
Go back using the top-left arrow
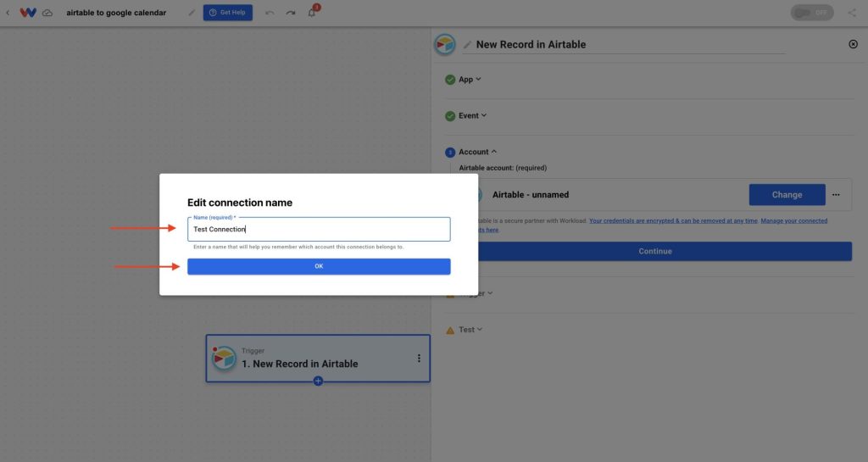(8, 12)
